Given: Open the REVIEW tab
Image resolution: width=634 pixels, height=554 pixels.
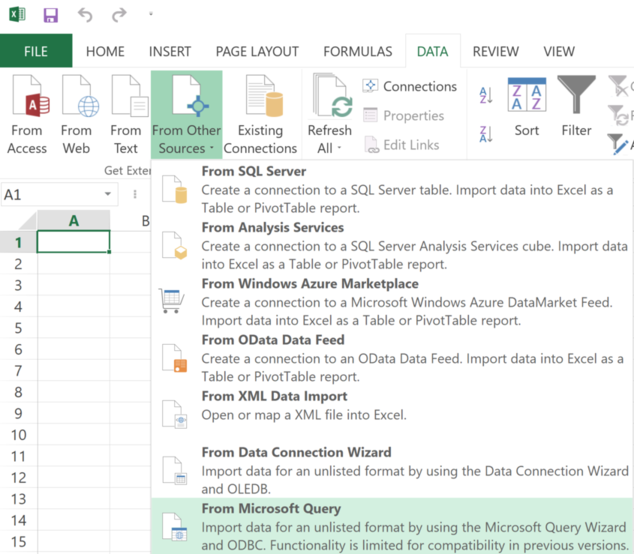Looking at the screenshot, I should (496, 51).
